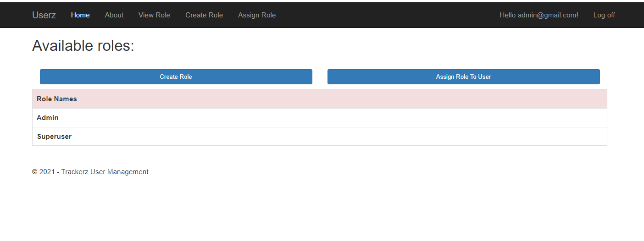Viewport: 644px width, 241px height.
Task: Go to the Home nav item
Action: click(80, 15)
